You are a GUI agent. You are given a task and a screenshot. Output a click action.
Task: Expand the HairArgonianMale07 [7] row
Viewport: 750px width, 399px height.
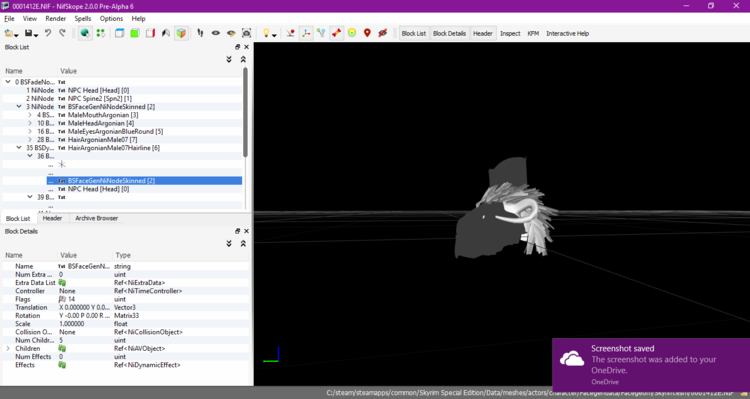coord(30,140)
